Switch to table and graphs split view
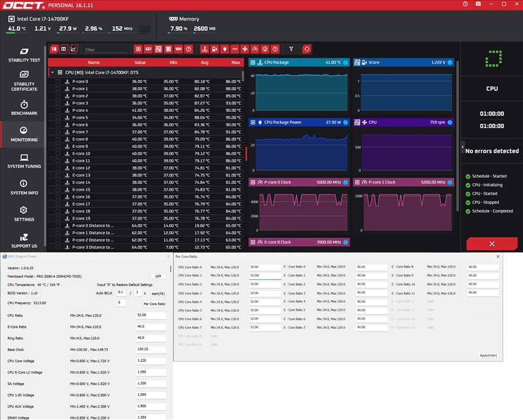 54,49
